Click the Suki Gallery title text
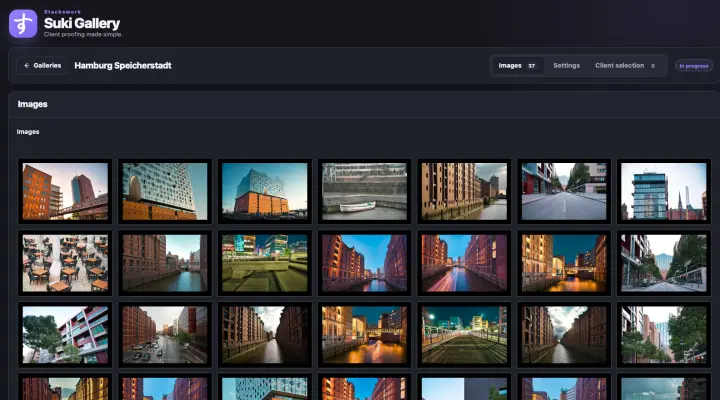720x400 pixels. 82,23
